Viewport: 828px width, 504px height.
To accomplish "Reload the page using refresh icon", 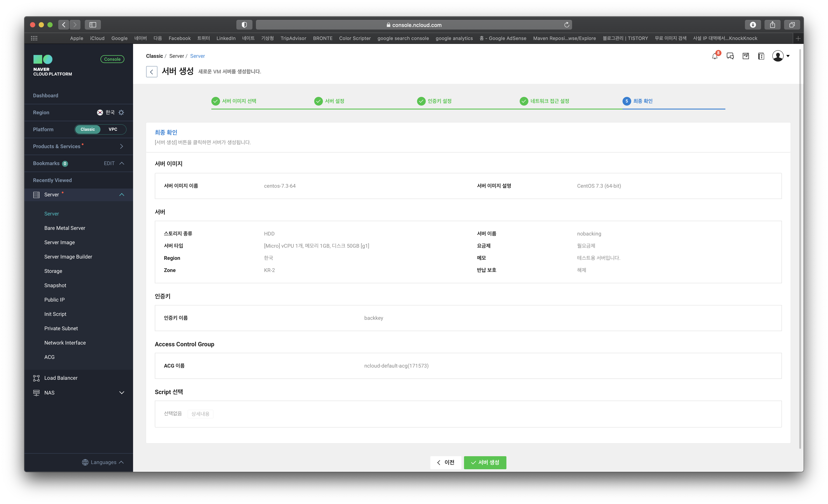I will point(567,25).
